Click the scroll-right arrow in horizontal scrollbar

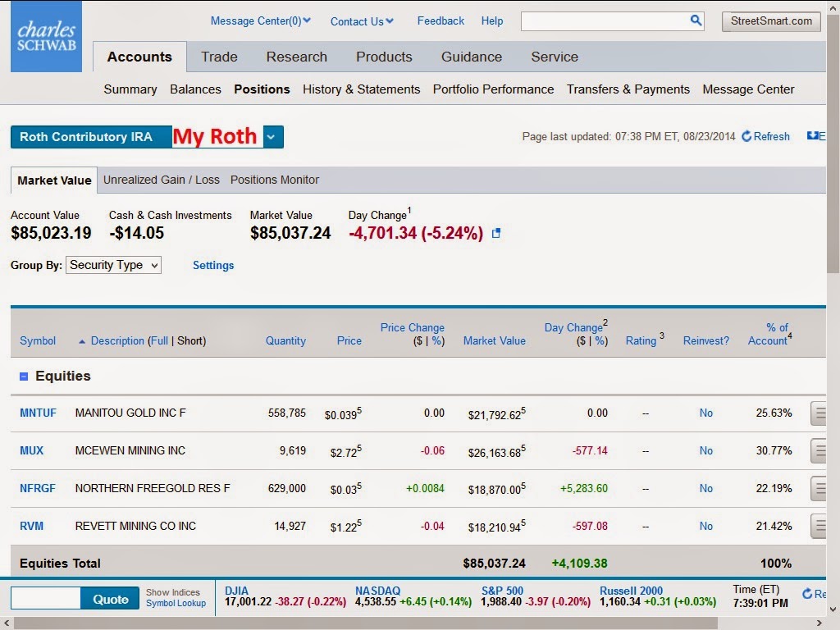coord(819,623)
